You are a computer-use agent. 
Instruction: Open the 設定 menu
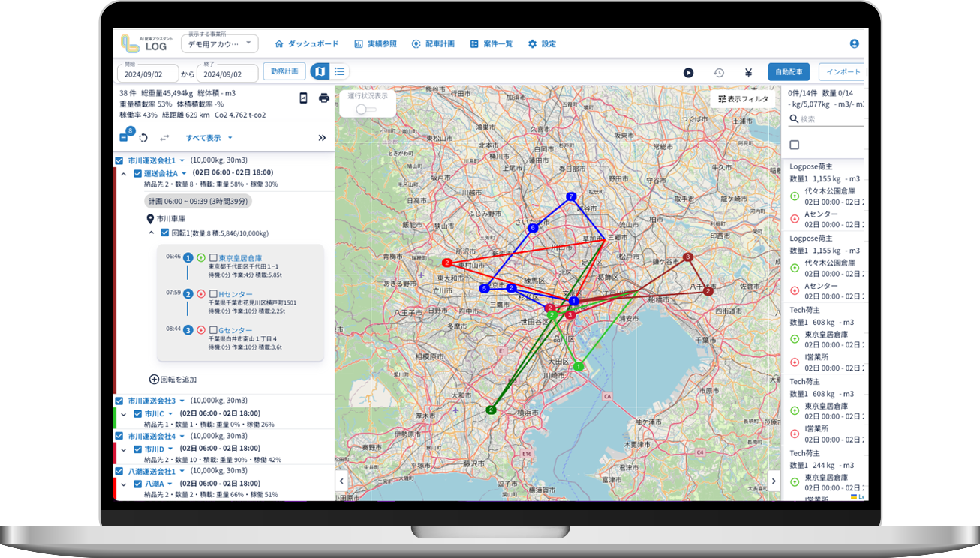pyautogui.click(x=542, y=44)
